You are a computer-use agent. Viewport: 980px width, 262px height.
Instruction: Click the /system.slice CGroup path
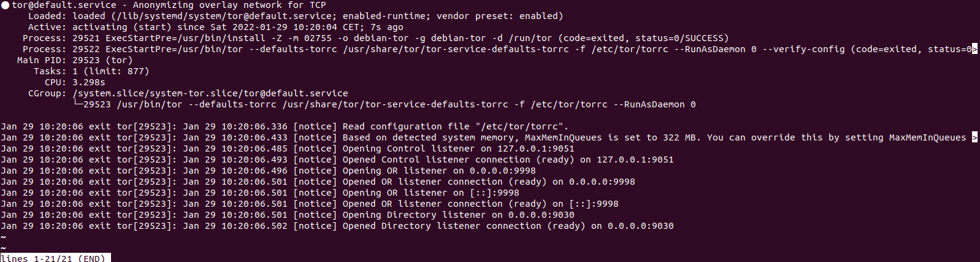click(210, 93)
